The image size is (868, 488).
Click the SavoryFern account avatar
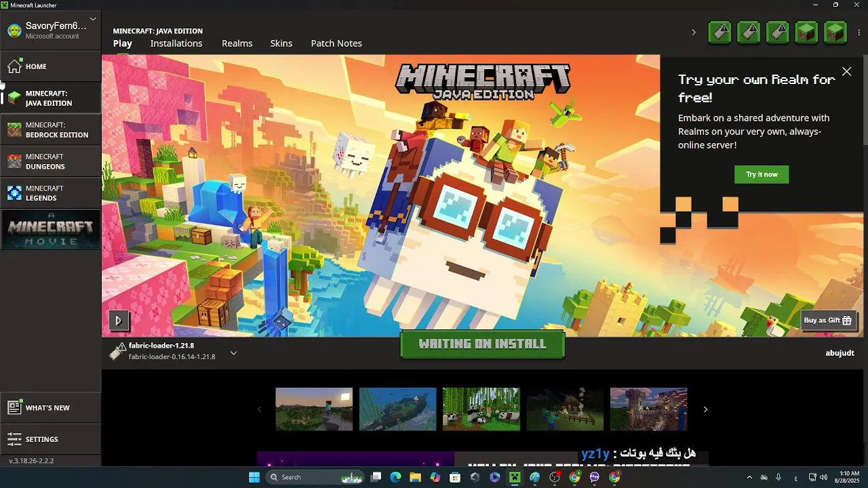(14, 30)
